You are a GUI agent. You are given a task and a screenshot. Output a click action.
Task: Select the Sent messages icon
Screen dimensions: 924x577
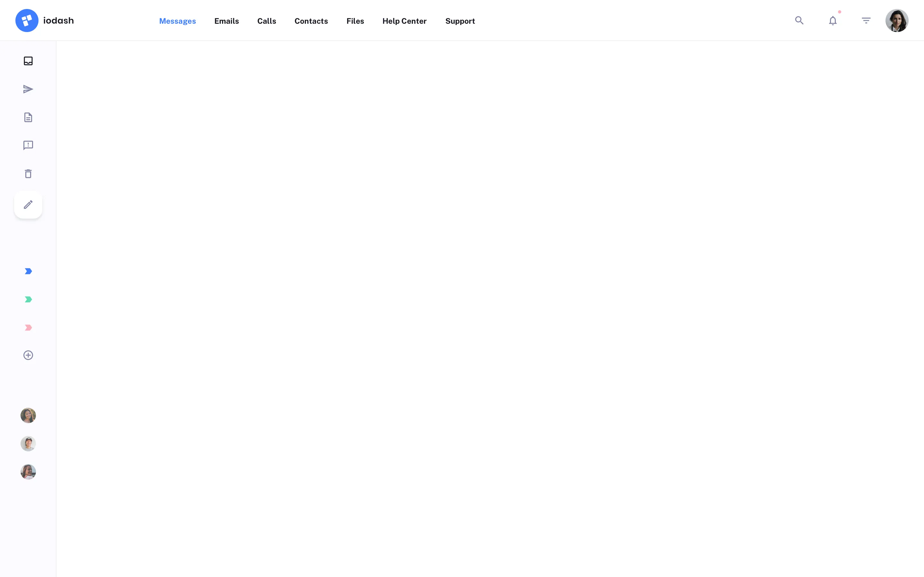pos(28,89)
